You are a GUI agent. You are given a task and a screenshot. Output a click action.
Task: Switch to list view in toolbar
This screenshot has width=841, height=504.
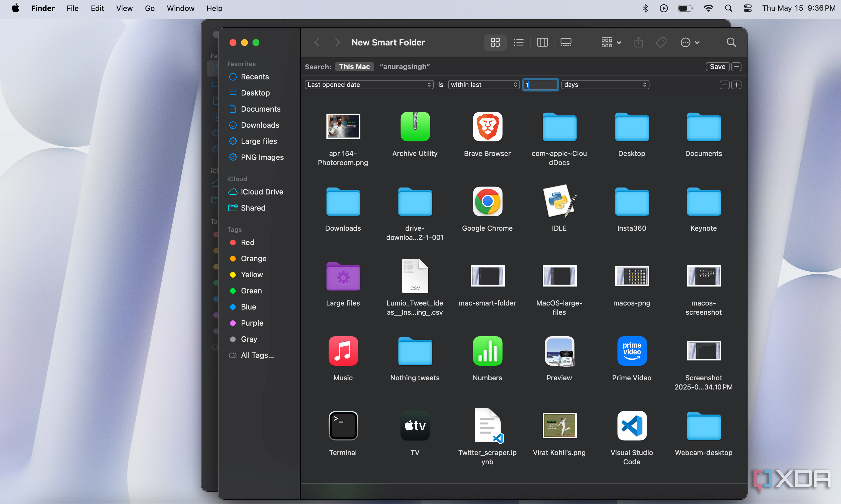point(519,42)
